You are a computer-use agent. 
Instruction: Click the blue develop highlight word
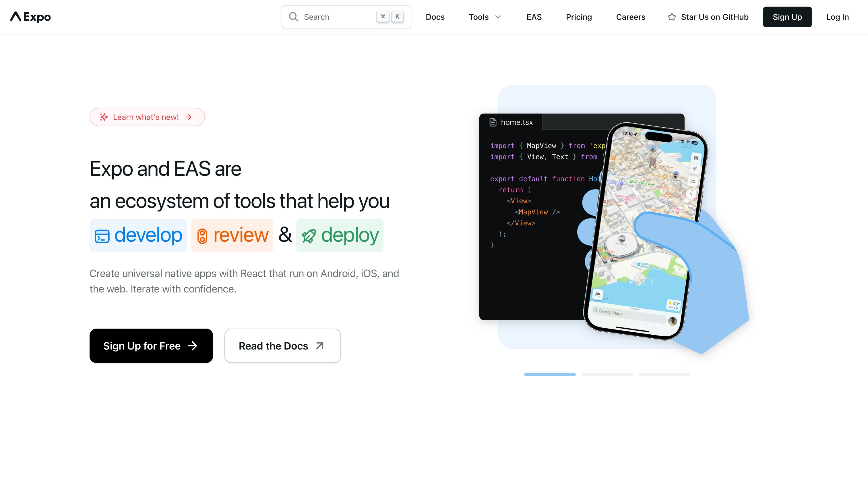coord(138,235)
